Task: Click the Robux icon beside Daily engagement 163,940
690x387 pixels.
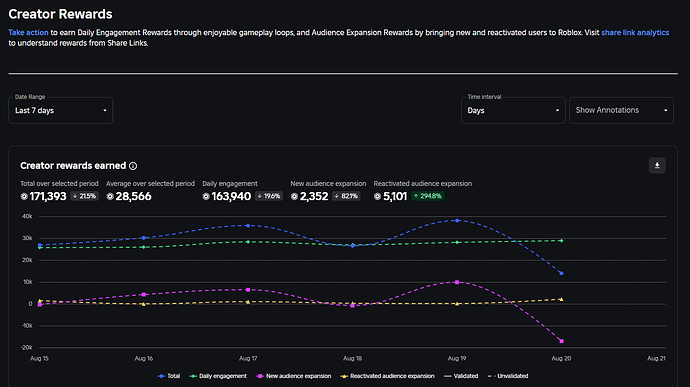Action: tap(206, 196)
